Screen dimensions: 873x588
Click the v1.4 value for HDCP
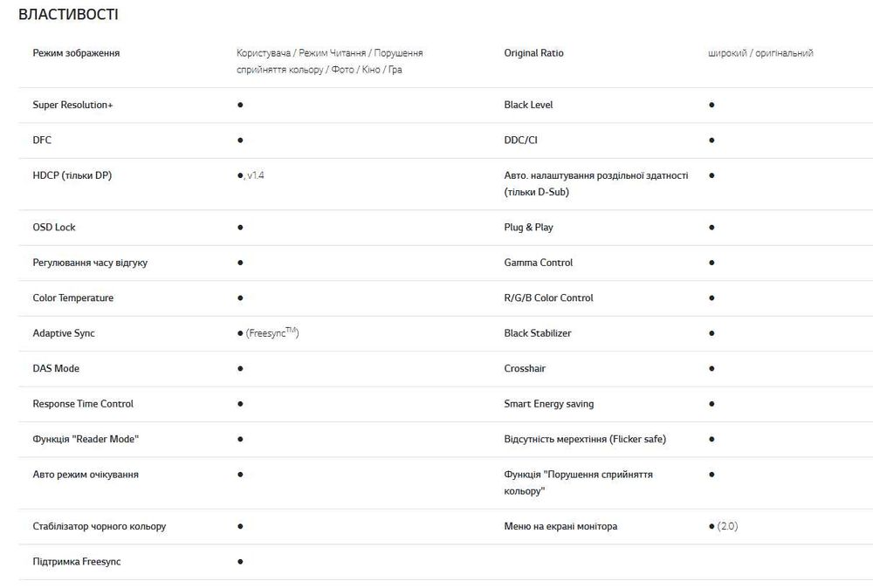[255, 175]
